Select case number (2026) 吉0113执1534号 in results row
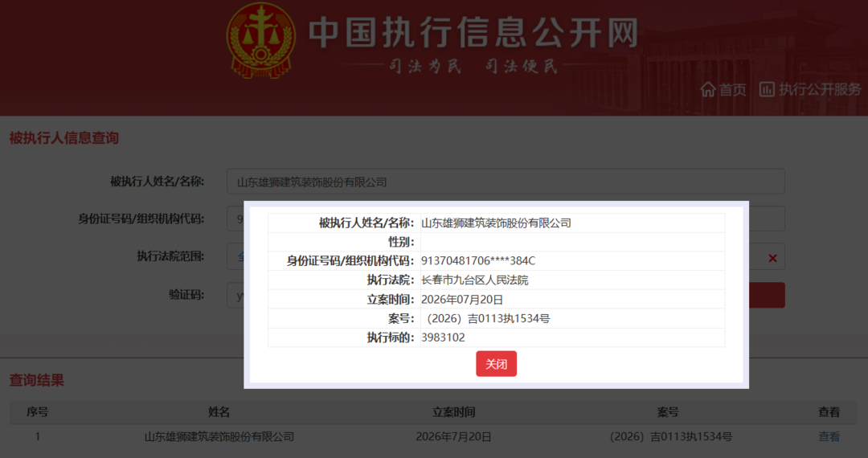The width and height of the screenshot is (868, 458). (x=671, y=436)
